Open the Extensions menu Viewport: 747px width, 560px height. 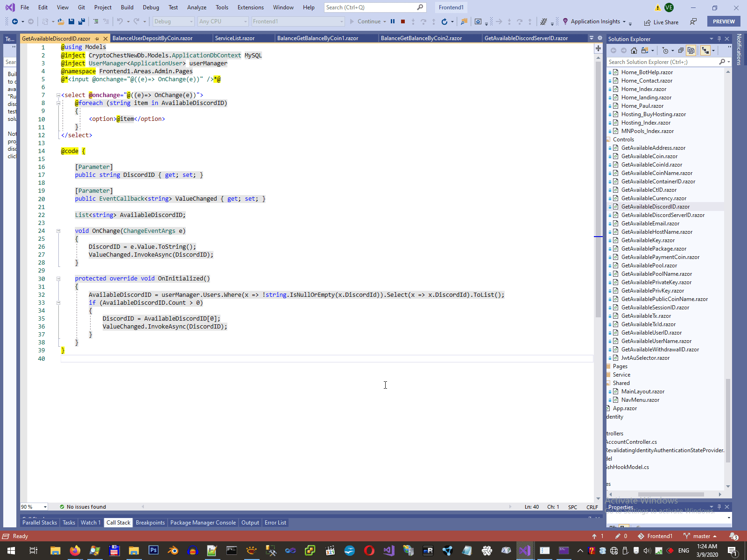pos(250,7)
